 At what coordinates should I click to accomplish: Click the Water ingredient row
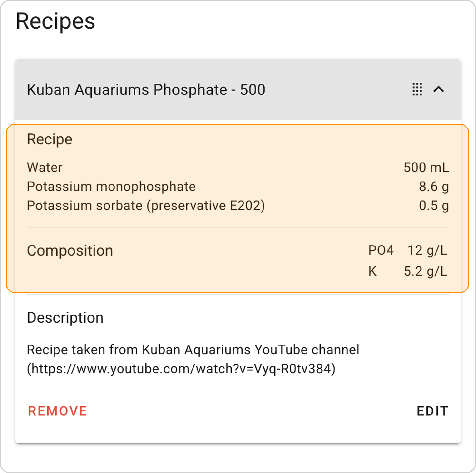(x=45, y=168)
